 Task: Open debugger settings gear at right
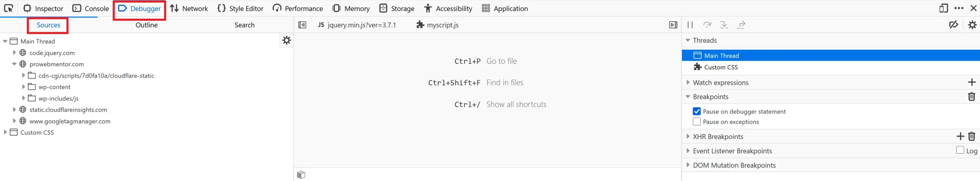[x=972, y=25]
